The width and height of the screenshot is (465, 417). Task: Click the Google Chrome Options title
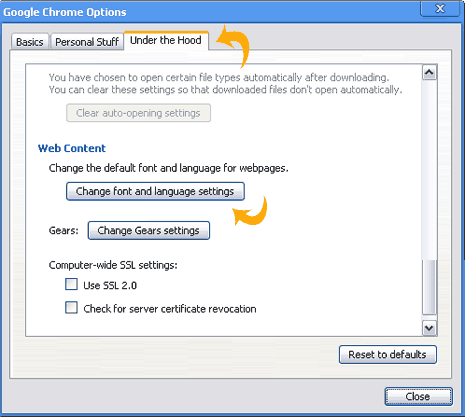coord(65,12)
